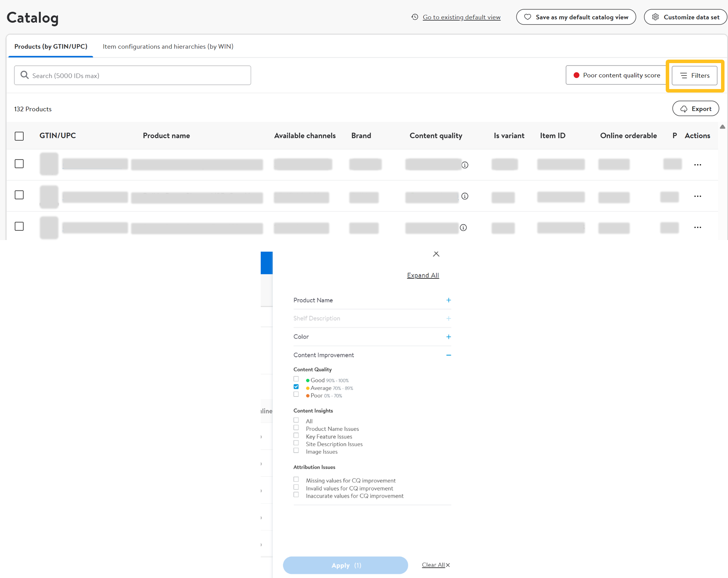Check Missing values for CQ improvement
The image size is (728, 578).
point(296,480)
